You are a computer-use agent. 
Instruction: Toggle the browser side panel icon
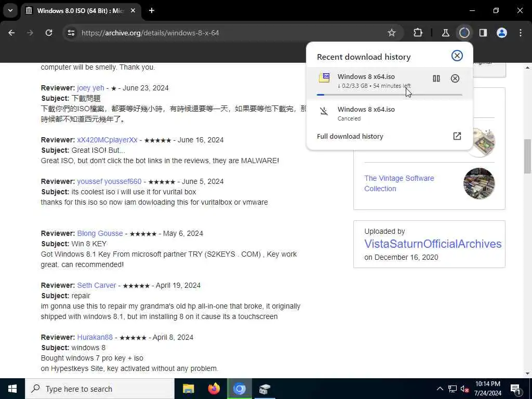(483, 33)
